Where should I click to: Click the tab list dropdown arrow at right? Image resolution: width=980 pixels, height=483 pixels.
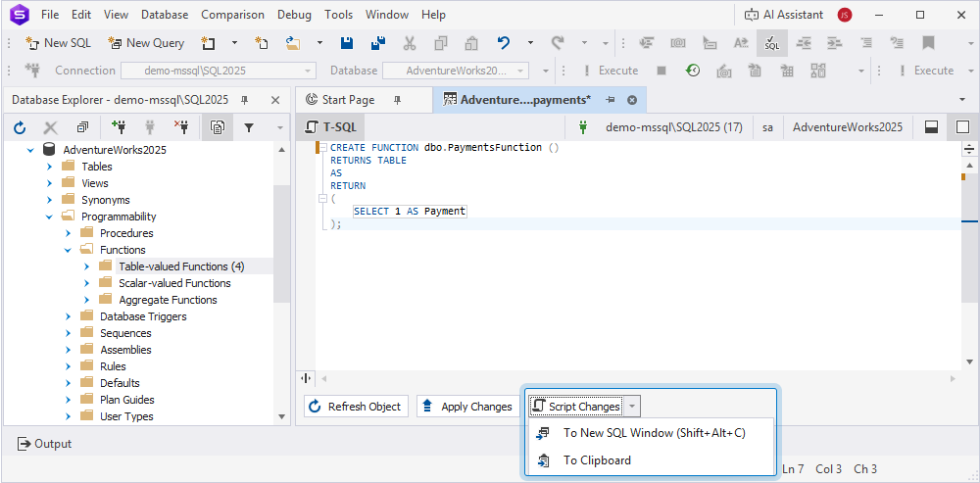962,100
